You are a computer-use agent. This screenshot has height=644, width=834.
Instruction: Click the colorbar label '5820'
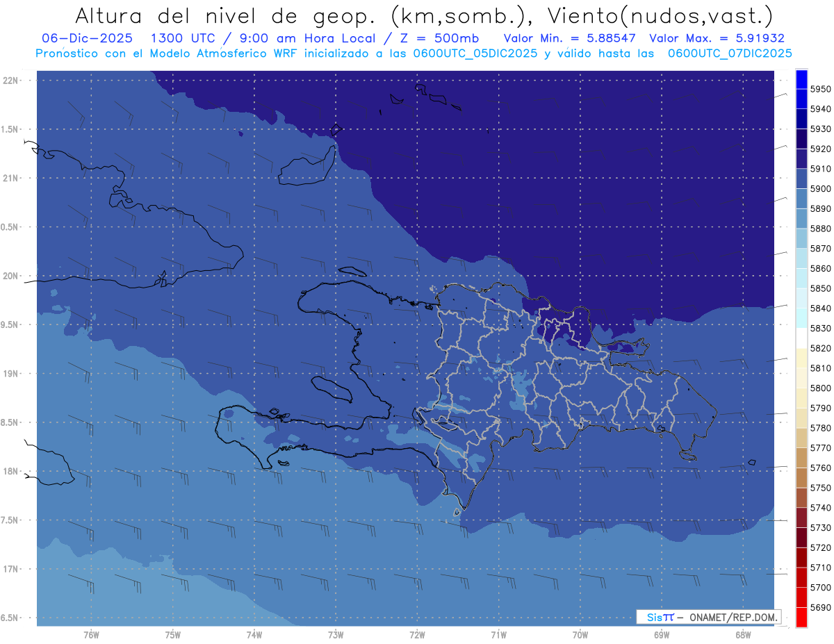click(x=820, y=348)
